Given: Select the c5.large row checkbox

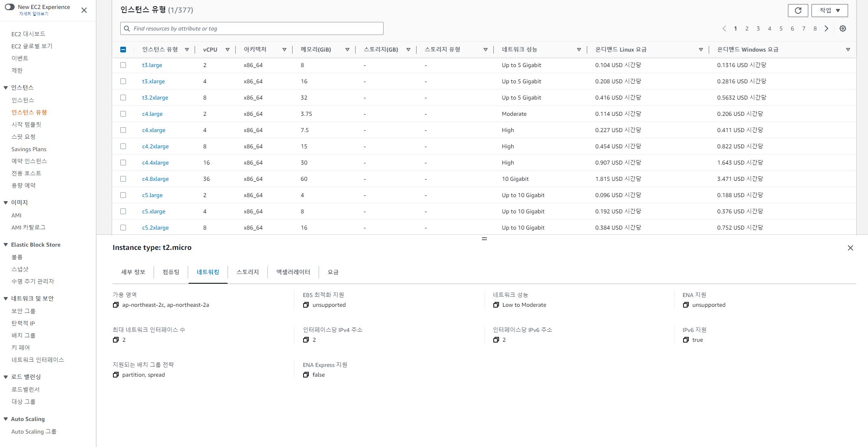Looking at the screenshot, I should [123, 195].
